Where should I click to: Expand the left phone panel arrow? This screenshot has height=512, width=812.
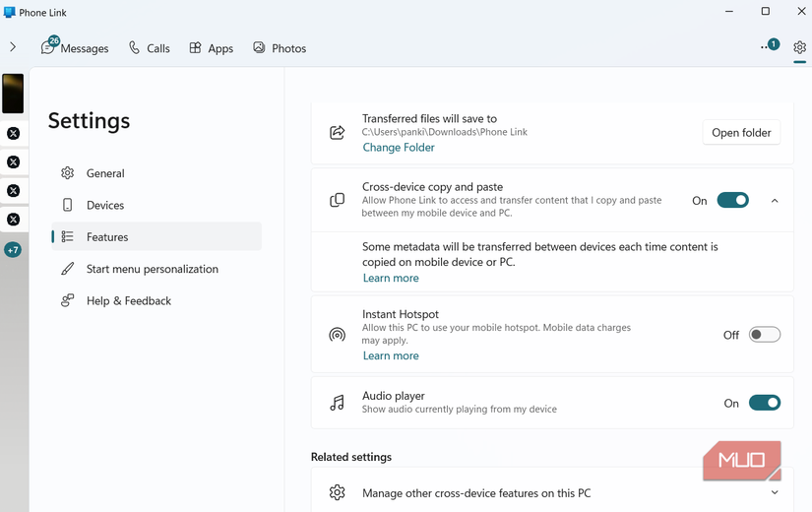point(13,47)
